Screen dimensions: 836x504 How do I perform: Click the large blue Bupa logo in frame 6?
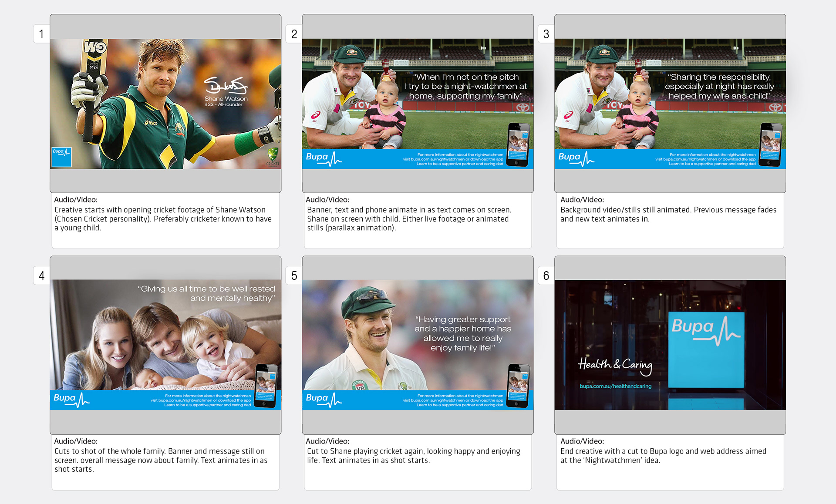point(706,349)
